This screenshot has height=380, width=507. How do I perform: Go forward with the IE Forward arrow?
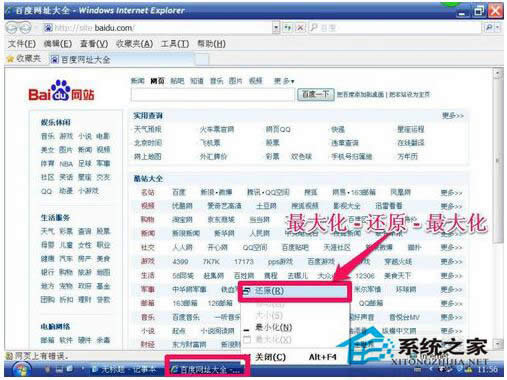[25, 28]
